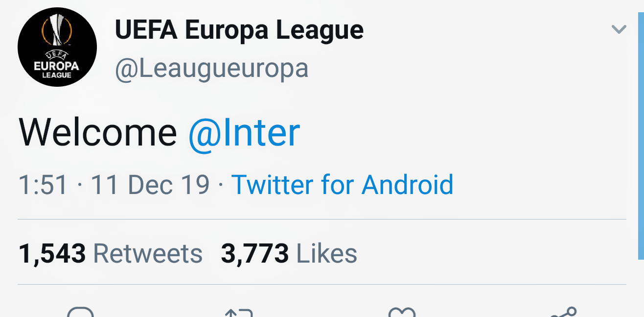Click the Twitter for Android source link
This screenshot has height=317, width=644.
342,185
